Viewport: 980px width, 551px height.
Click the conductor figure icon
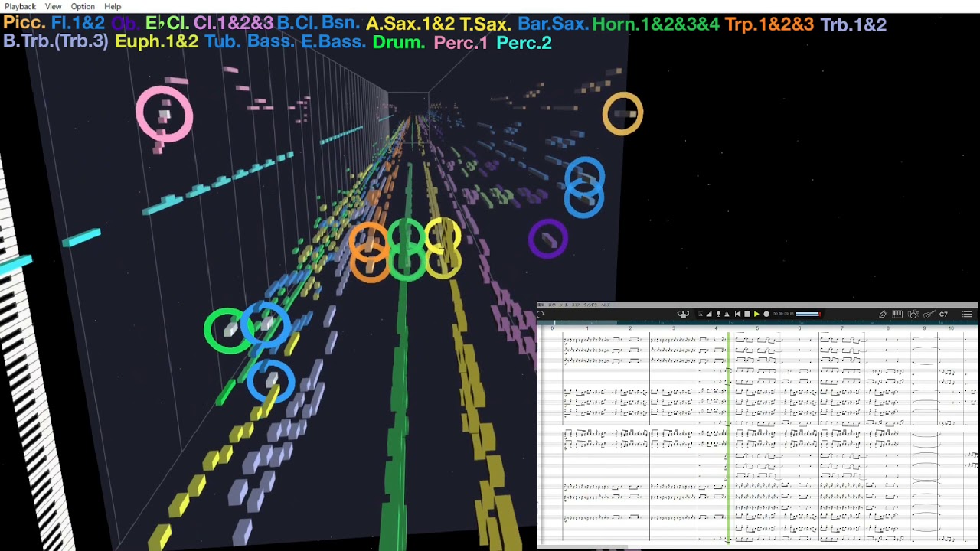point(683,314)
